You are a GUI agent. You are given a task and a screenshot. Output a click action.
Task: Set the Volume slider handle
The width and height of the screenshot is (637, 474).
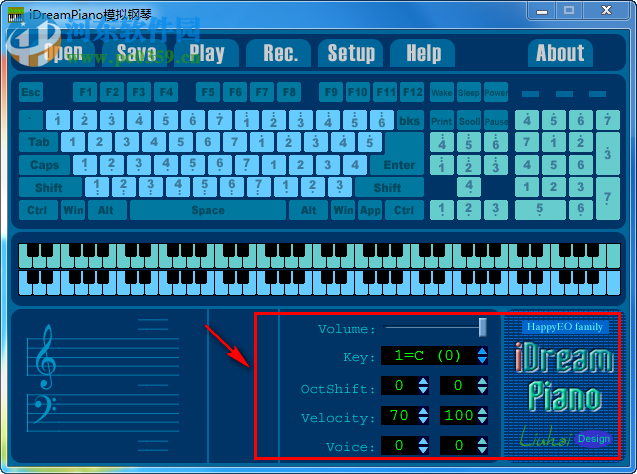click(483, 327)
